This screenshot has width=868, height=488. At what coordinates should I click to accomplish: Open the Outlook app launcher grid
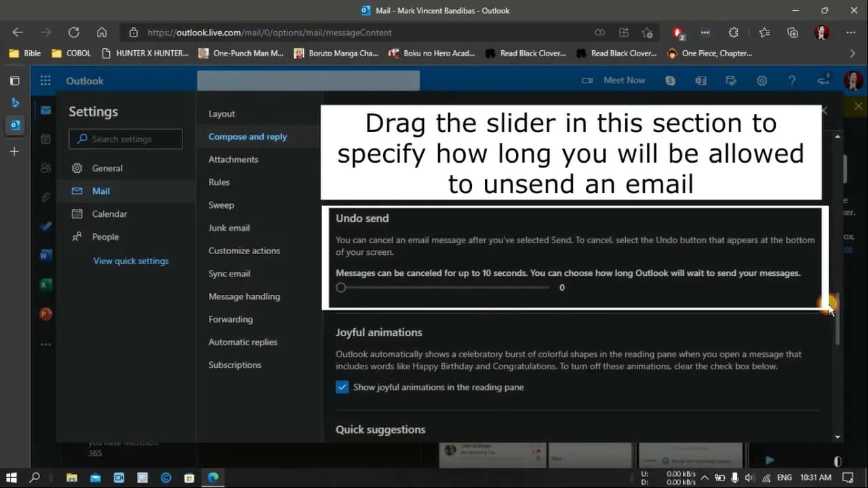pyautogui.click(x=45, y=81)
